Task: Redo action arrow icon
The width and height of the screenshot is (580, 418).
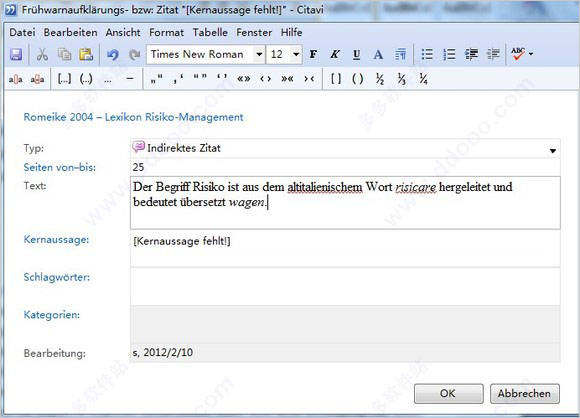Action: 134,54
